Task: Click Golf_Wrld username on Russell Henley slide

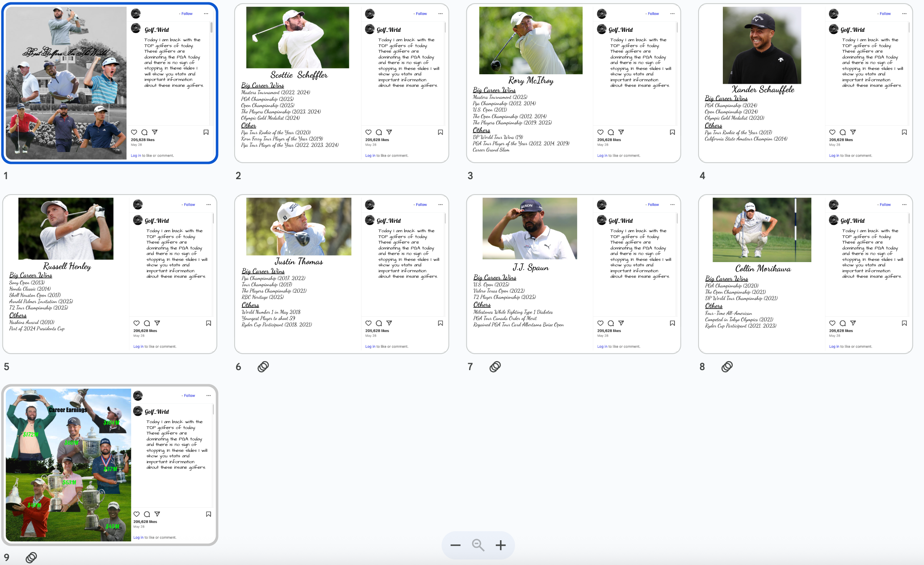Action: [x=157, y=221]
